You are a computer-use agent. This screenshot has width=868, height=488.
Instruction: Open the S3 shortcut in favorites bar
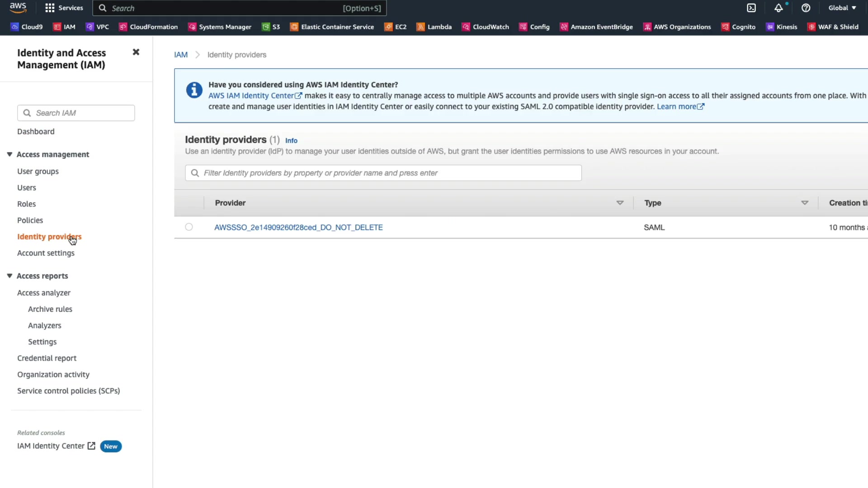point(271,27)
